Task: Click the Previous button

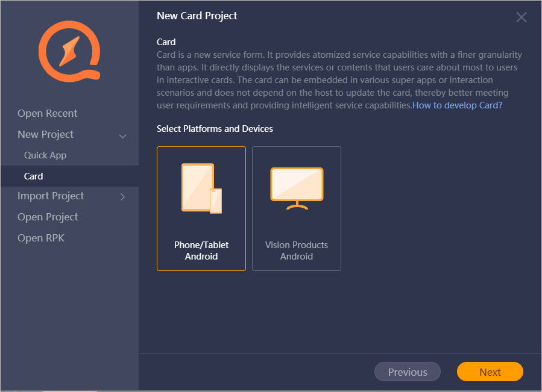Action: point(408,372)
